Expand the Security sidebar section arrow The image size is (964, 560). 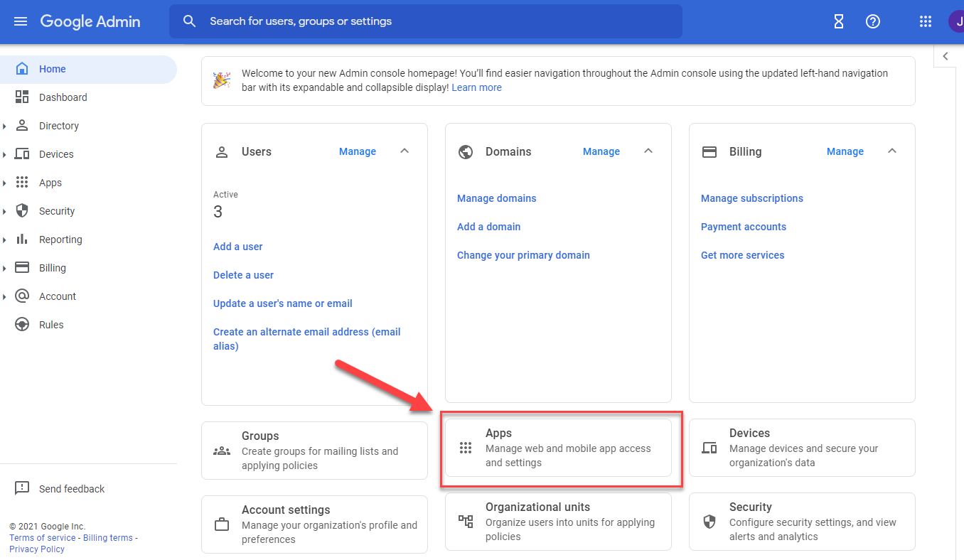tap(4, 212)
